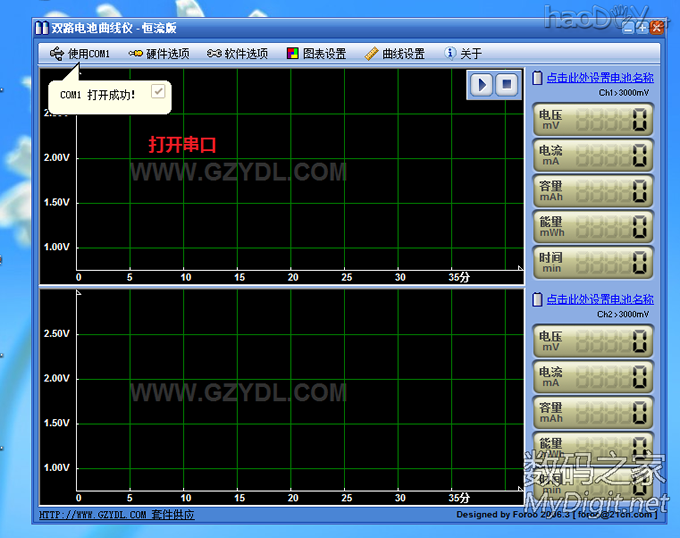This screenshot has height=538, width=680.
Task: Open the HTTP://WWW.GZYDL.COM link at bottom
Action: [93, 515]
